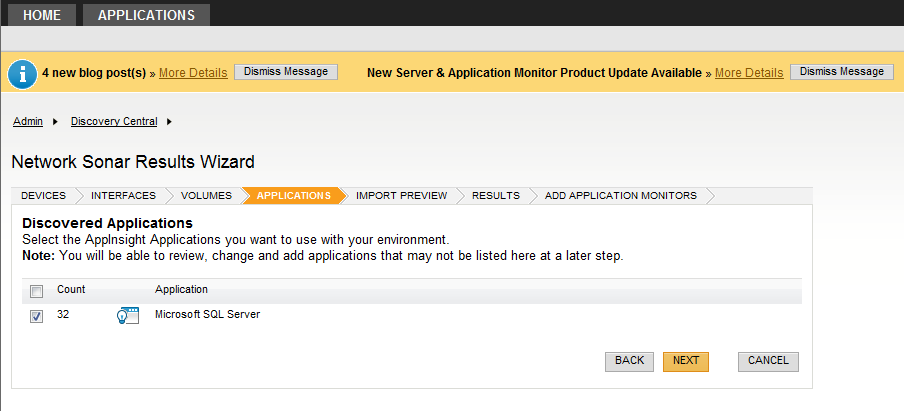
Task: Open the HOME tab
Action: [x=42, y=15]
